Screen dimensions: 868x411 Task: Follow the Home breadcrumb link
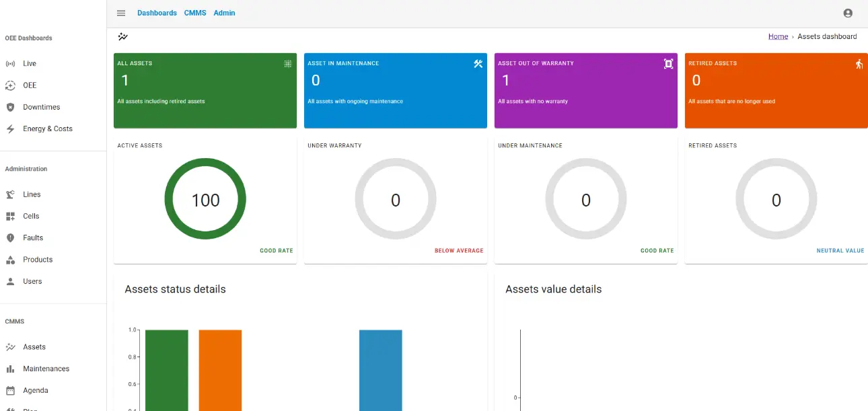778,36
